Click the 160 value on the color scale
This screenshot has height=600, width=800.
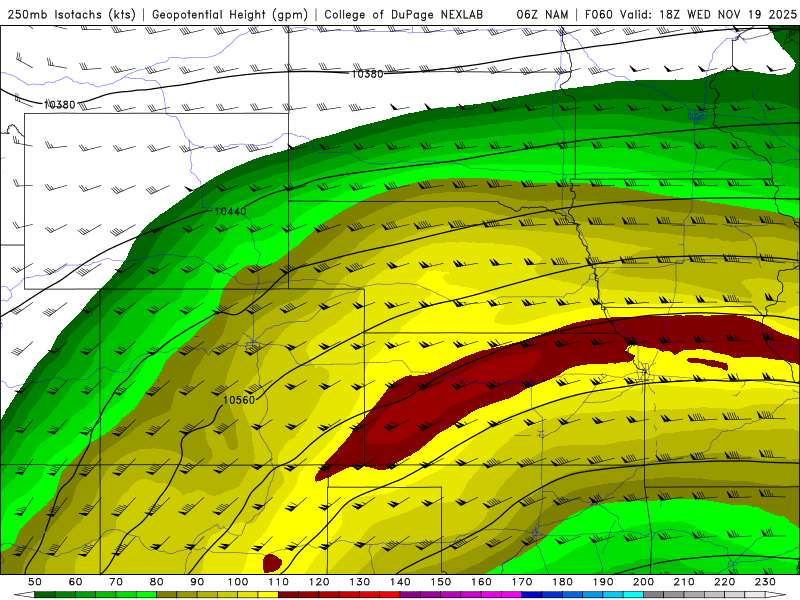click(482, 582)
